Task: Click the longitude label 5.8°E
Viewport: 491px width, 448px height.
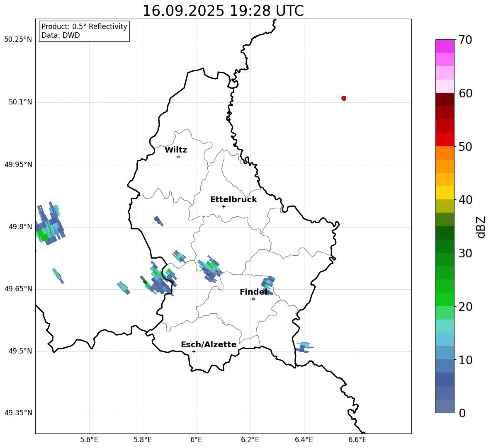Action: point(143,440)
